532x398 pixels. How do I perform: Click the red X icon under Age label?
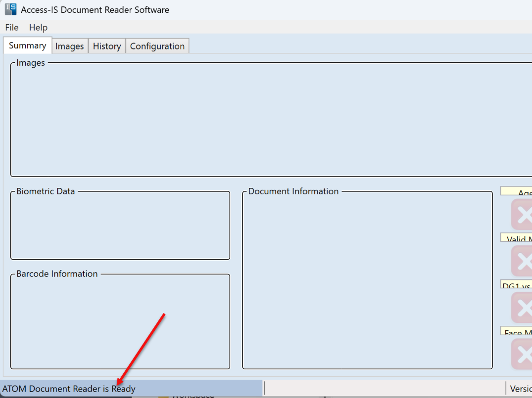click(x=522, y=215)
